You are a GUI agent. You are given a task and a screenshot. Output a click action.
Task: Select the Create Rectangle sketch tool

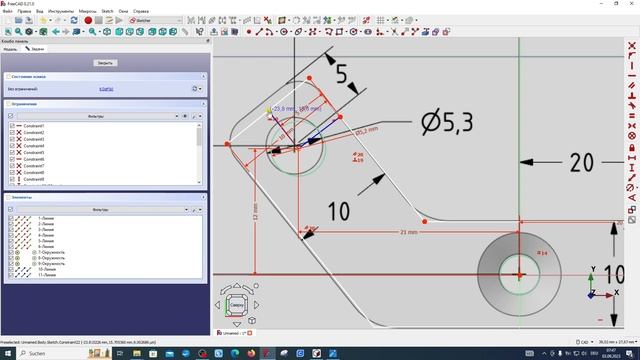(339, 31)
